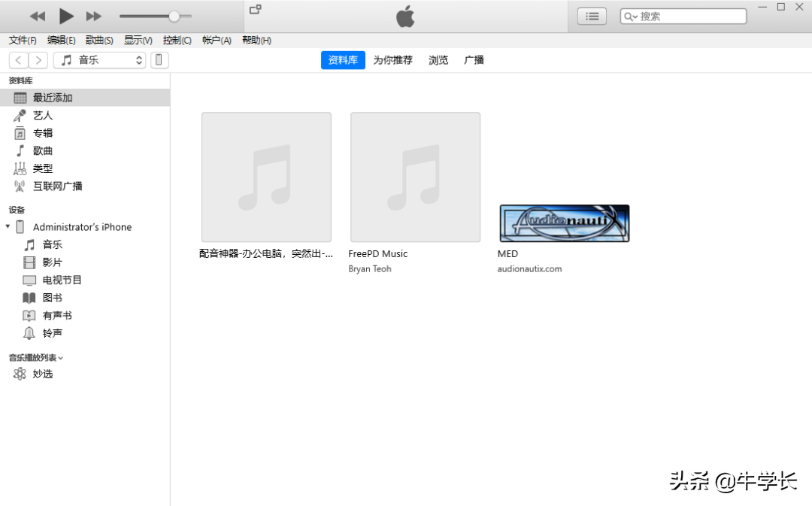Click the 专辑 album icon
Viewport: 812px width, 506px height.
click(x=20, y=133)
